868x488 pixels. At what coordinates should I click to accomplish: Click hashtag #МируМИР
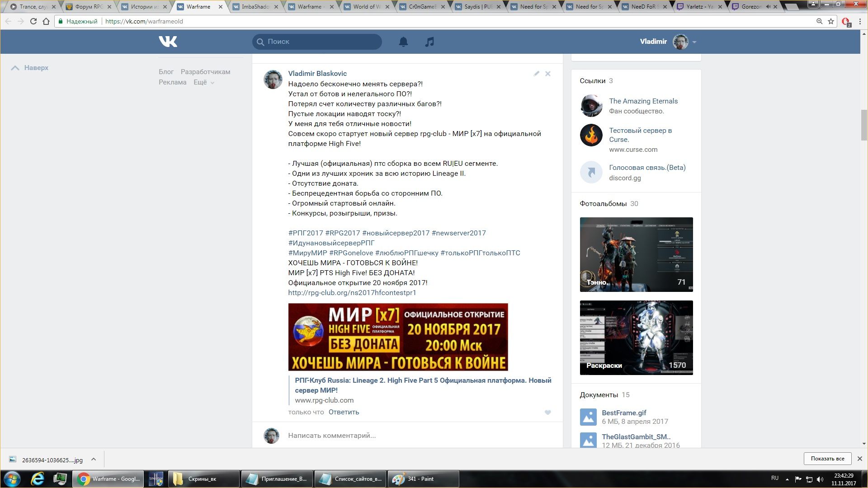click(307, 253)
